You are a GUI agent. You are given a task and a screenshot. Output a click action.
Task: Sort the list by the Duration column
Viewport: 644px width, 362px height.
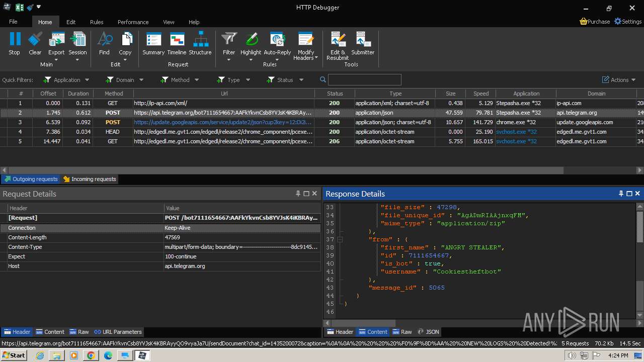click(x=78, y=94)
